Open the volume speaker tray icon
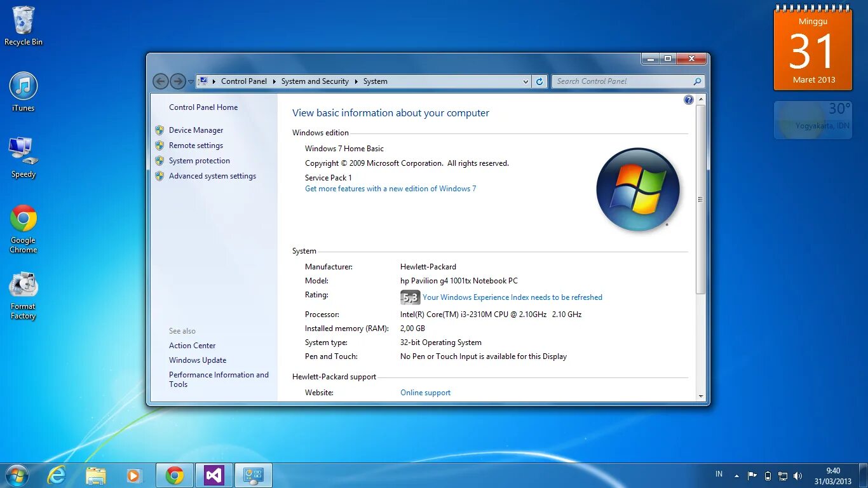 (x=798, y=475)
